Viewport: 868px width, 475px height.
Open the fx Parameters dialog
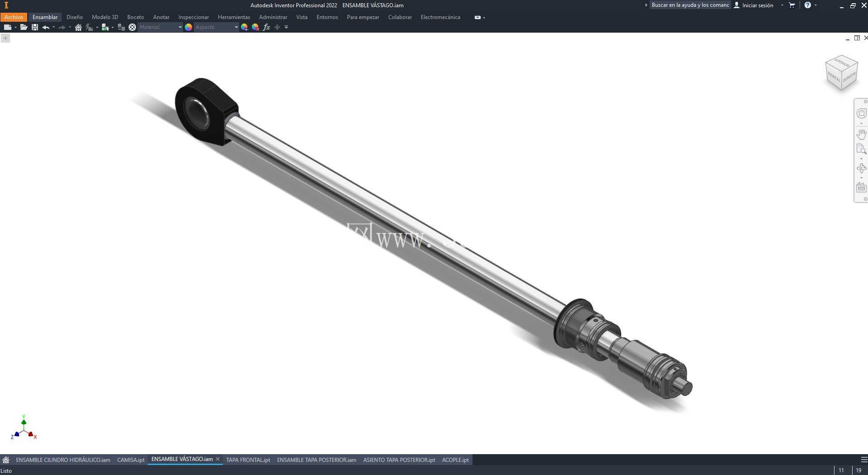click(266, 27)
